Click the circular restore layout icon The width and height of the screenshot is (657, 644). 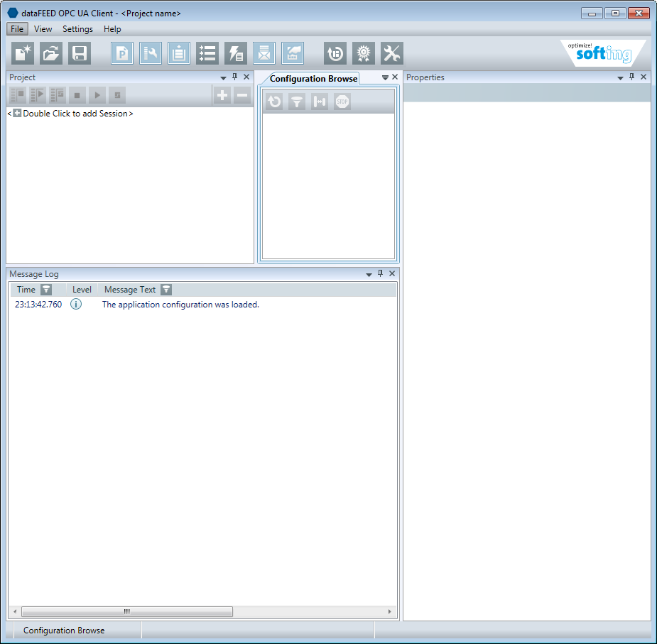pyautogui.click(x=335, y=53)
